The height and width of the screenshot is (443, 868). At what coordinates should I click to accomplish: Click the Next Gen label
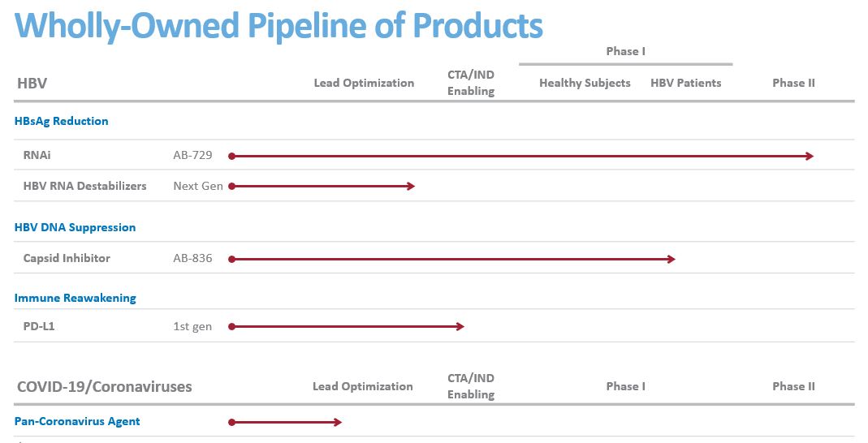(x=197, y=186)
